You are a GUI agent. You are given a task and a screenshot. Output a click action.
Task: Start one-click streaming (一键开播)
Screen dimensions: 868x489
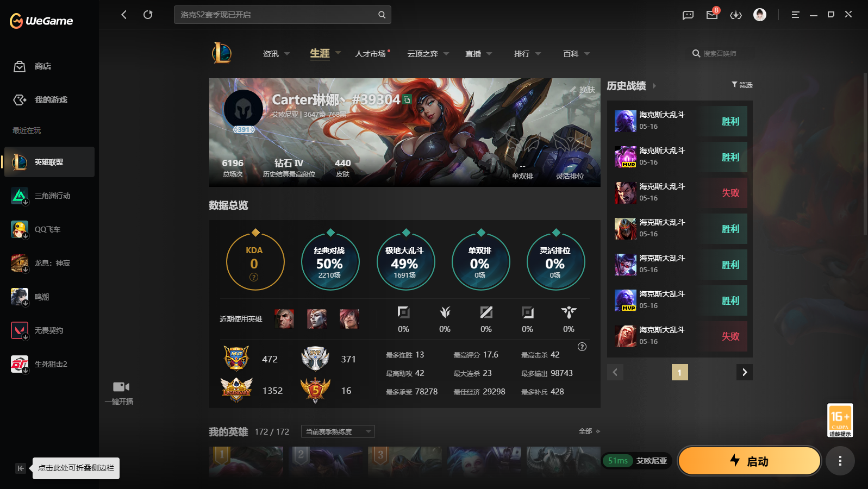click(x=121, y=393)
